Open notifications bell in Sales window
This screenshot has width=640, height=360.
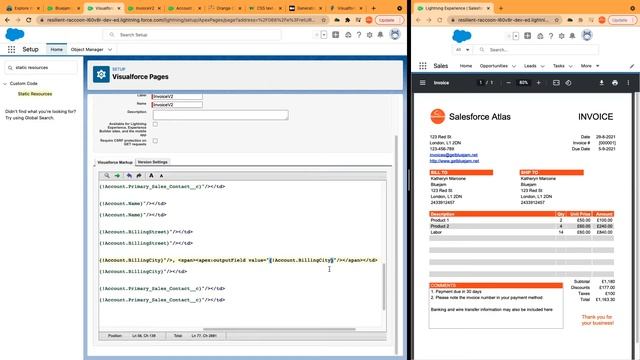pyautogui.click(x=572, y=36)
